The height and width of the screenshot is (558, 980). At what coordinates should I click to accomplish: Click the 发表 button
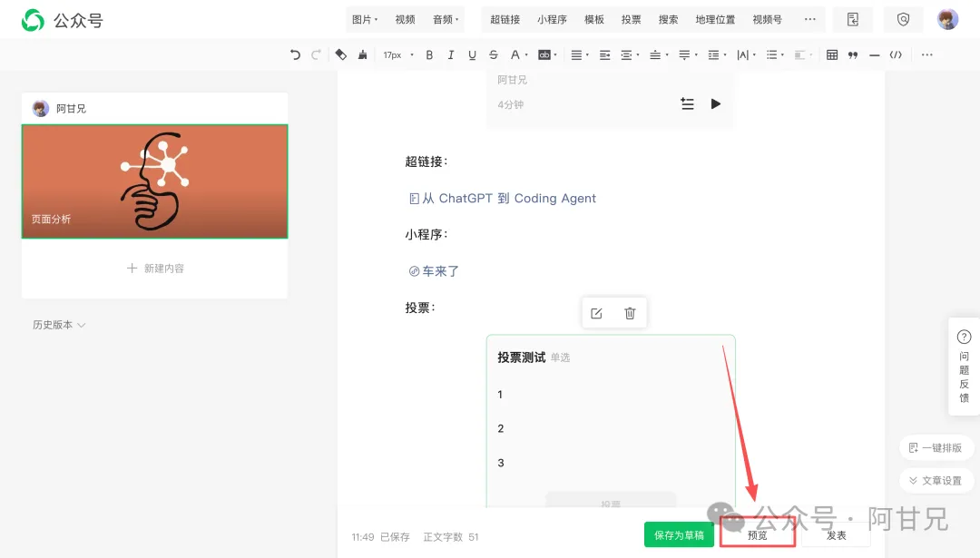837,535
